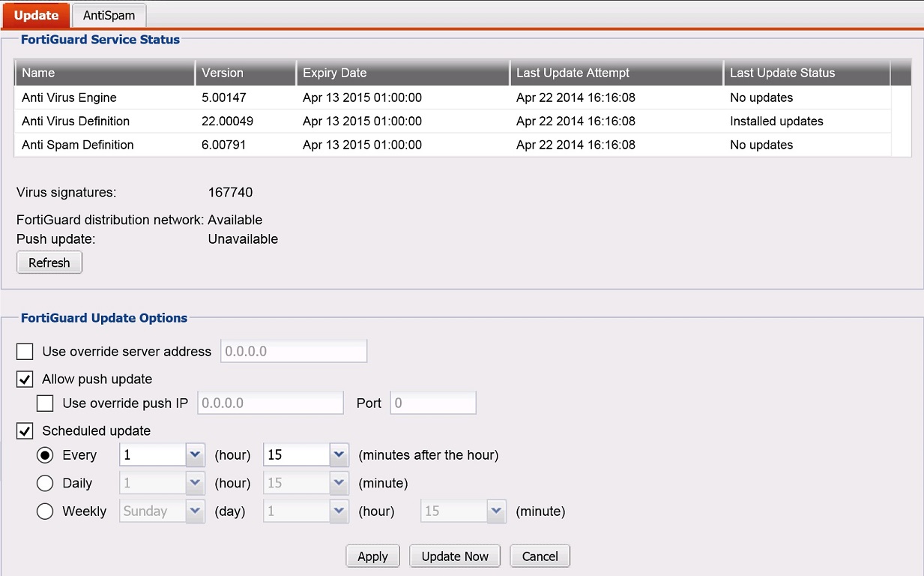Click the Push update Unavailable status

point(243,239)
